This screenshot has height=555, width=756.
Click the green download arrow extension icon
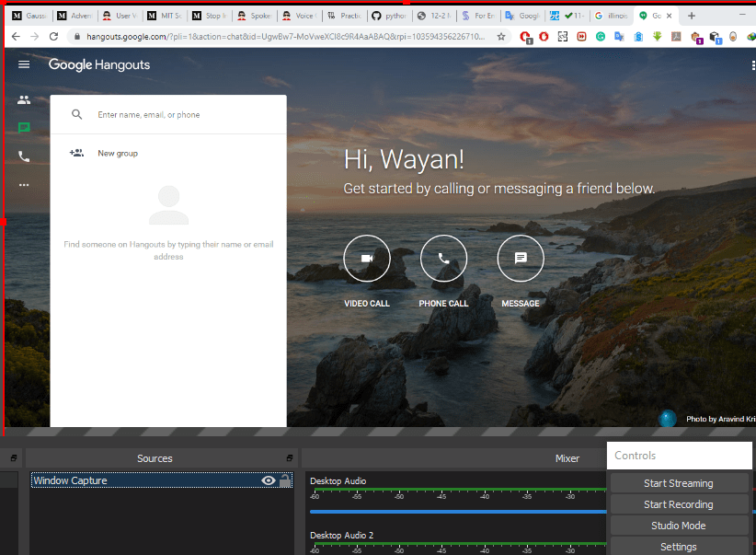pos(658,36)
